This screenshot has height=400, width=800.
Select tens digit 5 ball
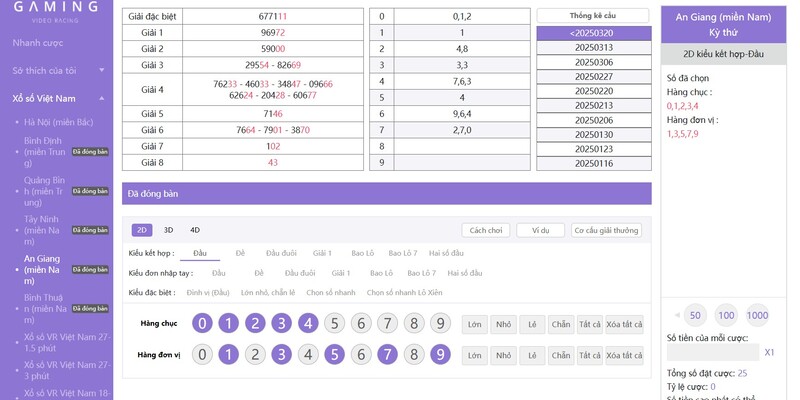coord(335,323)
